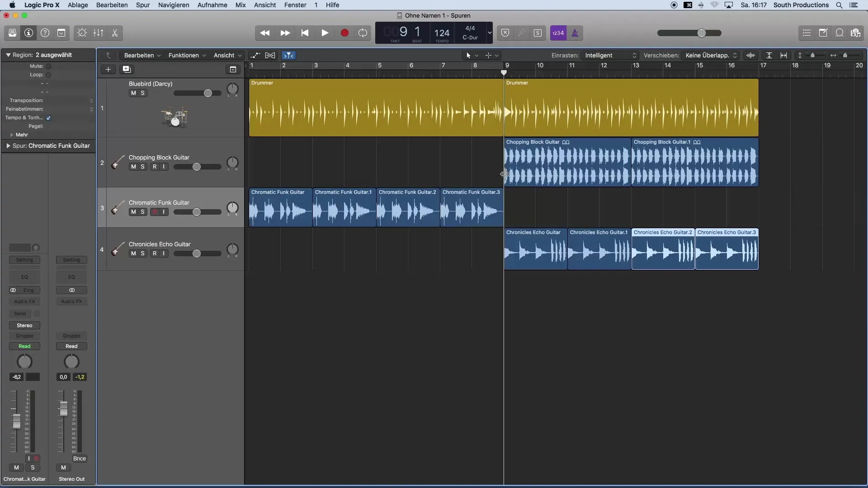Open the List Editors icon

pyautogui.click(x=807, y=33)
